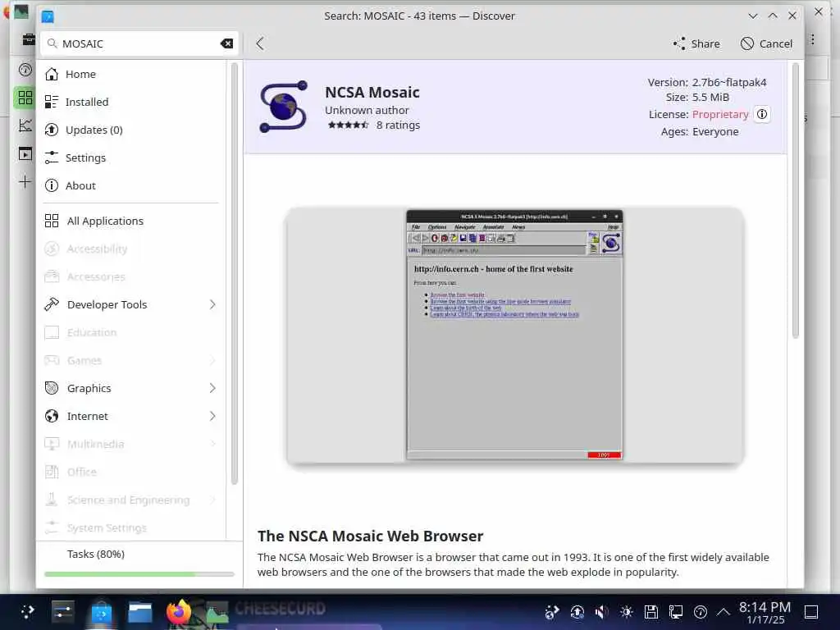Viewport: 840px width, 630px height.
Task: Select the Internet category
Action: pos(132,416)
